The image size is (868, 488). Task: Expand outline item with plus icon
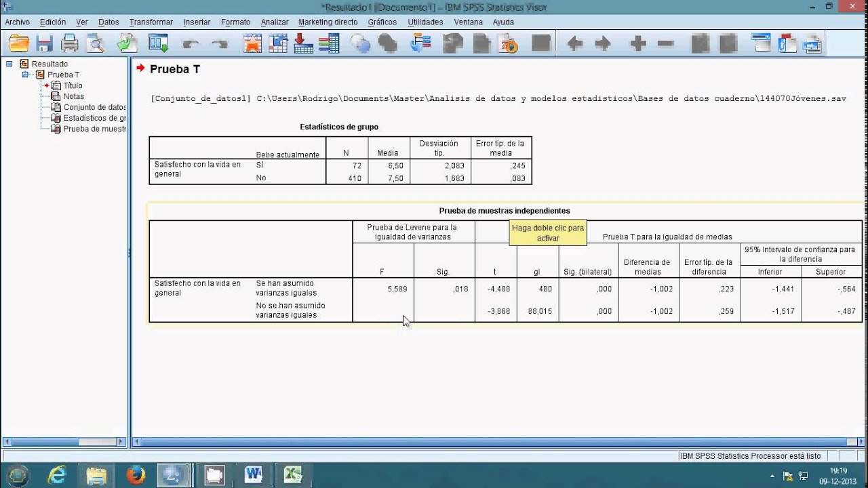[638, 44]
